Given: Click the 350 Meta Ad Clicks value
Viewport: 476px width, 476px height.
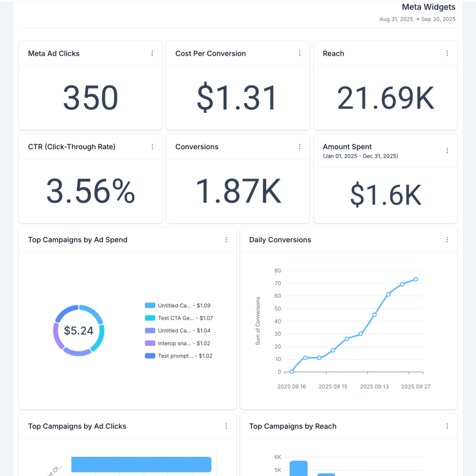Looking at the screenshot, I should [91, 98].
